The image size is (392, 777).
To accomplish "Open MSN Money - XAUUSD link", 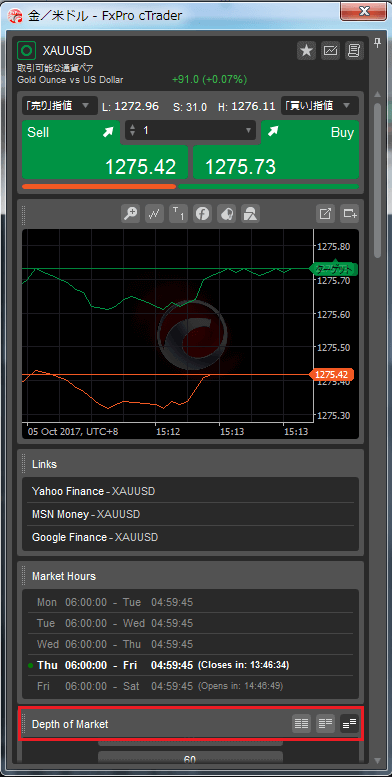I will [86, 514].
